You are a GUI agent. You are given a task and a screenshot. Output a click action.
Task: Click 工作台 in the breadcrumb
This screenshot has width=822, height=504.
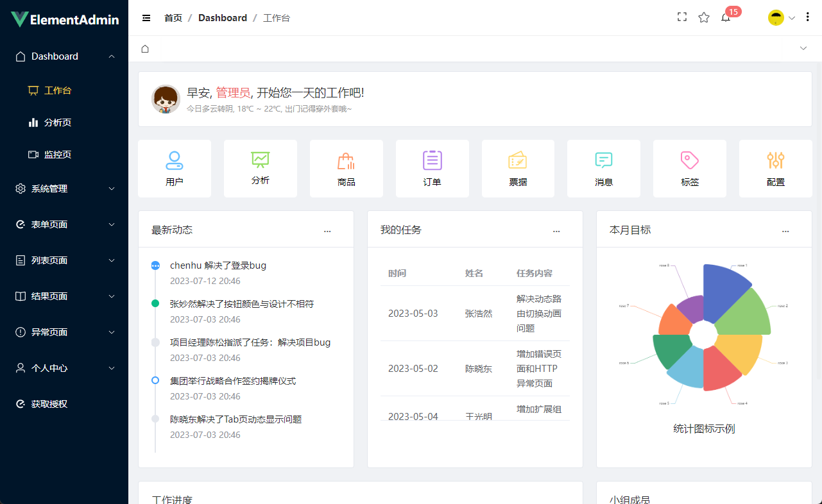[x=277, y=18]
